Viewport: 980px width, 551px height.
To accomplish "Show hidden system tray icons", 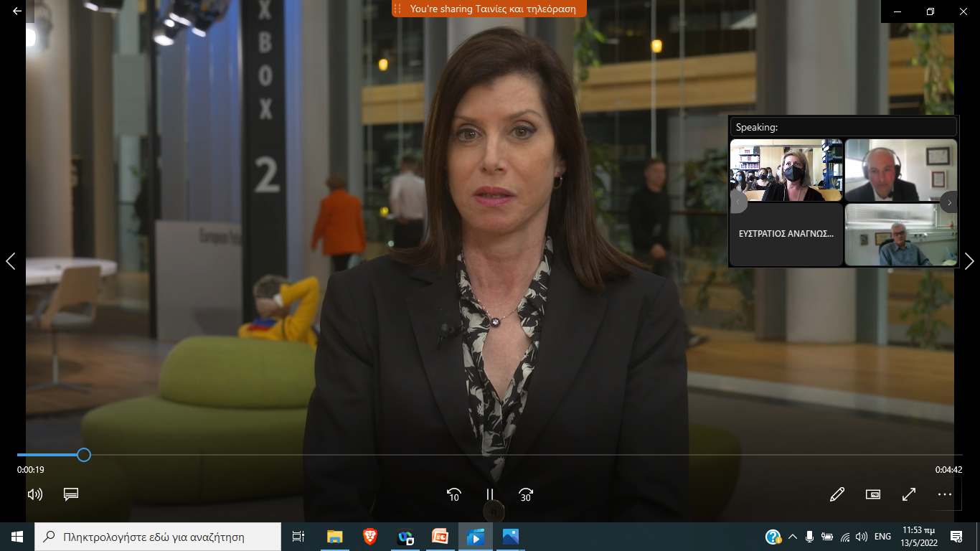I will click(793, 537).
